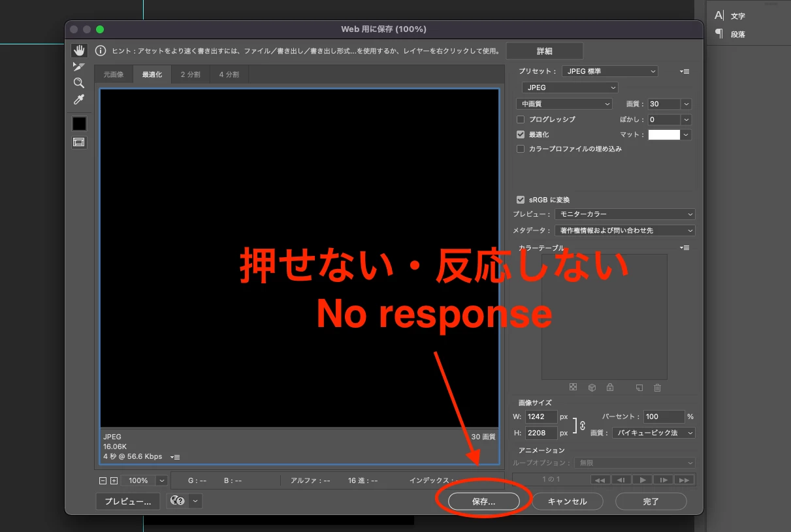Screen dimensions: 791x532
Task: Toggle slices visibility icon
Action: coord(79,142)
